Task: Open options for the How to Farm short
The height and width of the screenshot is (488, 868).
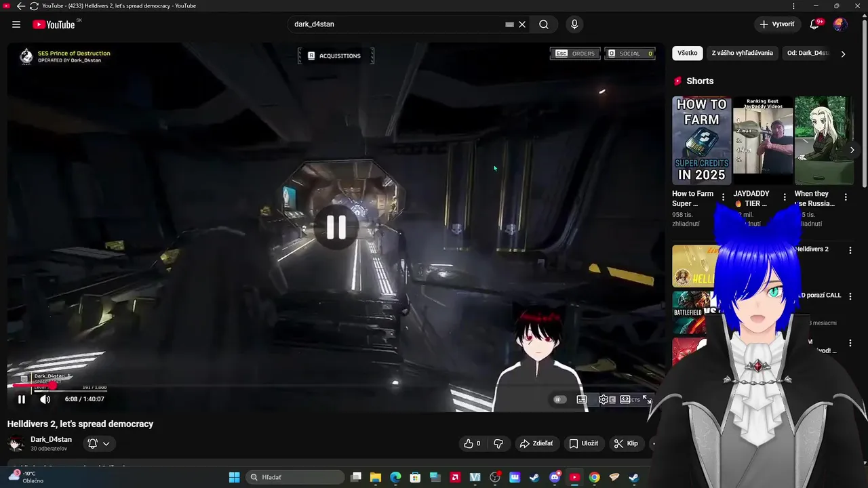Action: [723, 197]
